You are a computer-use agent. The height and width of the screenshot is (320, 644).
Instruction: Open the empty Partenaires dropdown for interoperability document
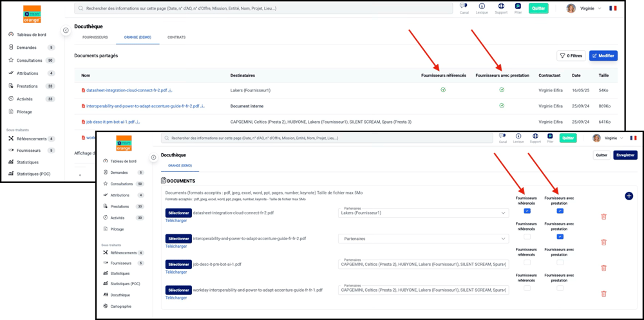(423, 239)
